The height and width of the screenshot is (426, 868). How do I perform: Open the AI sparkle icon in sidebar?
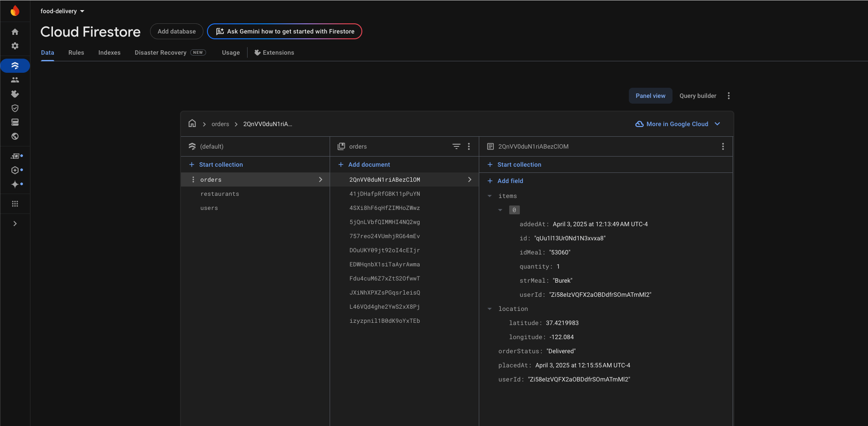pyautogui.click(x=15, y=184)
